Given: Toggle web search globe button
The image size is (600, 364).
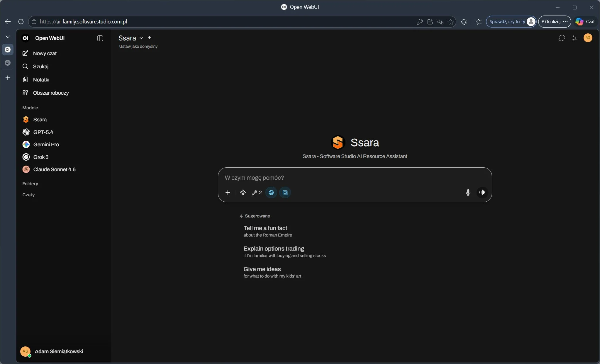Looking at the screenshot, I should pyautogui.click(x=271, y=193).
